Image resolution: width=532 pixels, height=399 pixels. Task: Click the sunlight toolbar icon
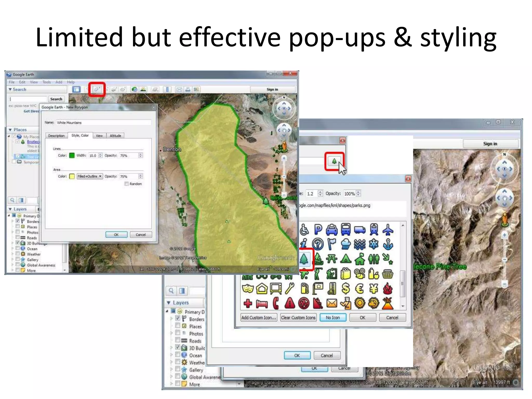(143, 90)
